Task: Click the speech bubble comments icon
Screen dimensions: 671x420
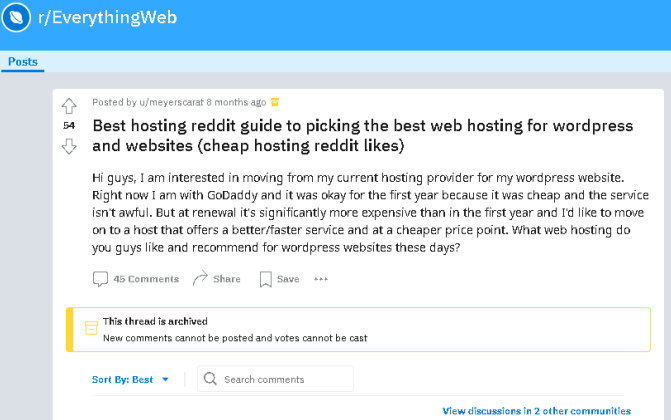Action: pyautogui.click(x=100, y=279)
